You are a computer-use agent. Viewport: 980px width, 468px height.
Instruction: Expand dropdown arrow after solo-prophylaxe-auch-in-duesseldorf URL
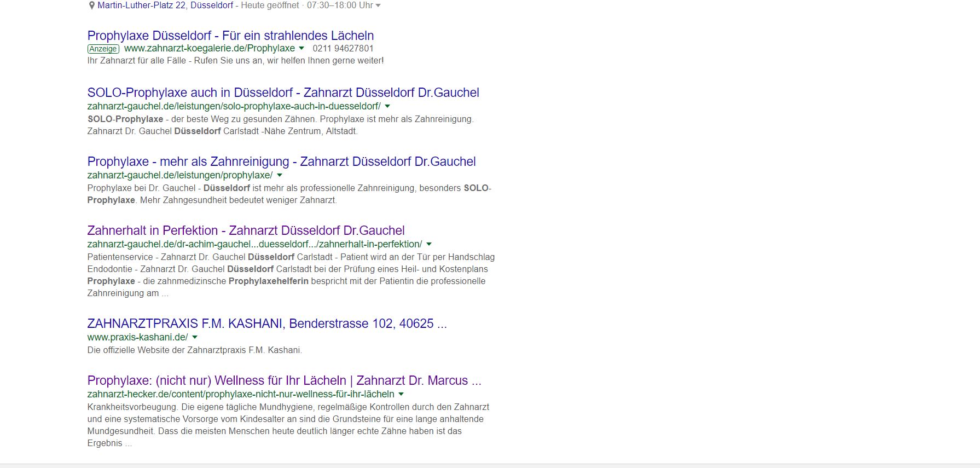pyautogui.click(x=387, y=106)
